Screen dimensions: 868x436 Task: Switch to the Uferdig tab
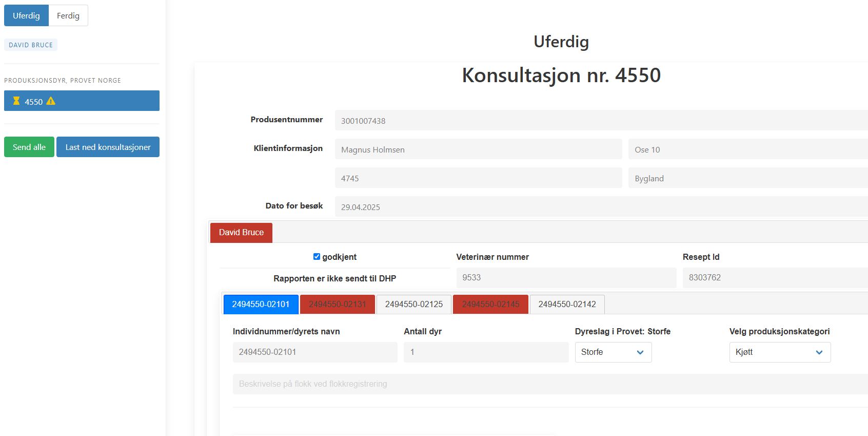26,15
